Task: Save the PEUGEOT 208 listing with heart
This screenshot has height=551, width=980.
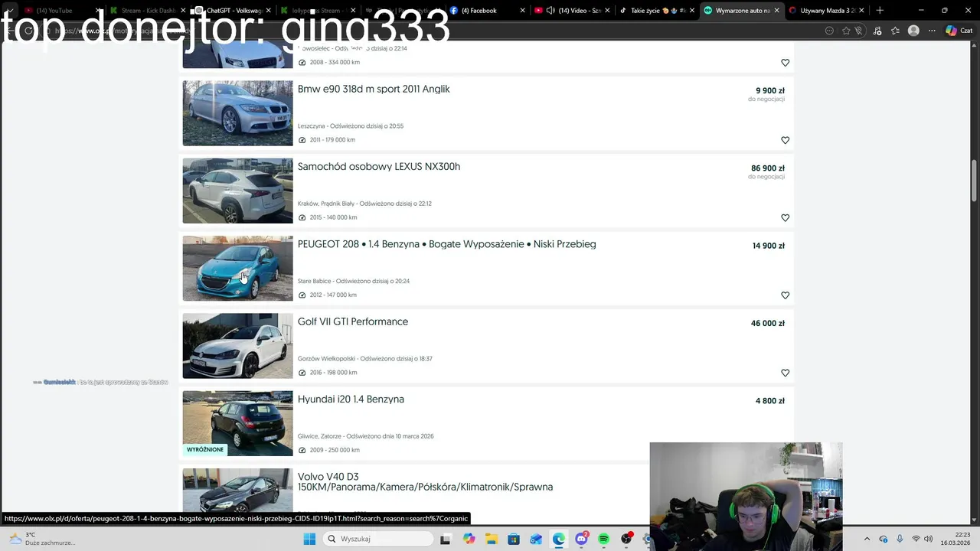Action: click(785, 295)
